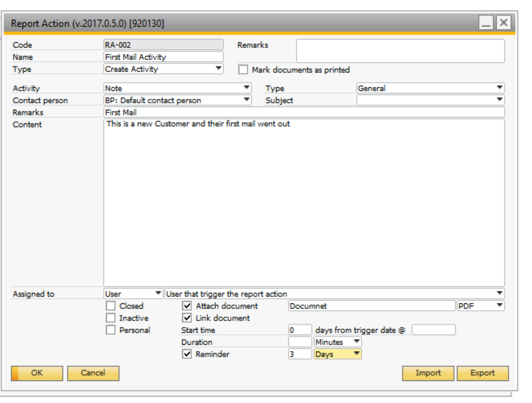Click the attachment name field 'Documnet'
Image resolution: width=532 pixels, height=403 pixels.
[x=371, y=306]
